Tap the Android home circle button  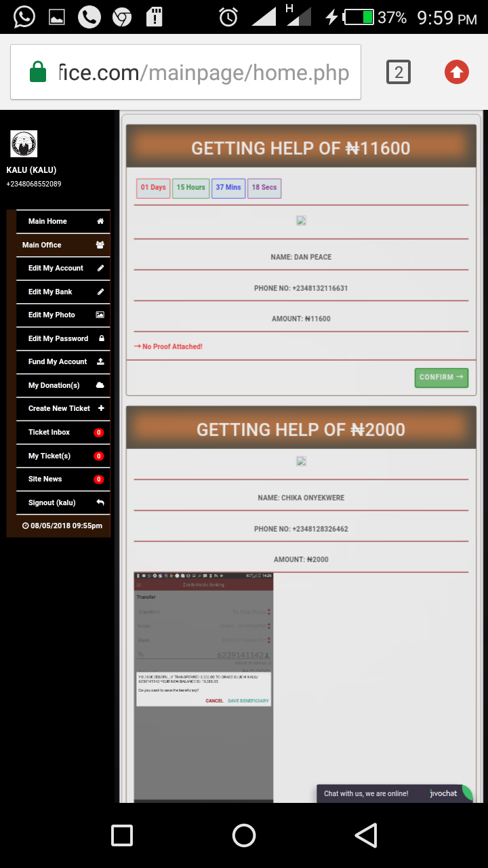244,835
